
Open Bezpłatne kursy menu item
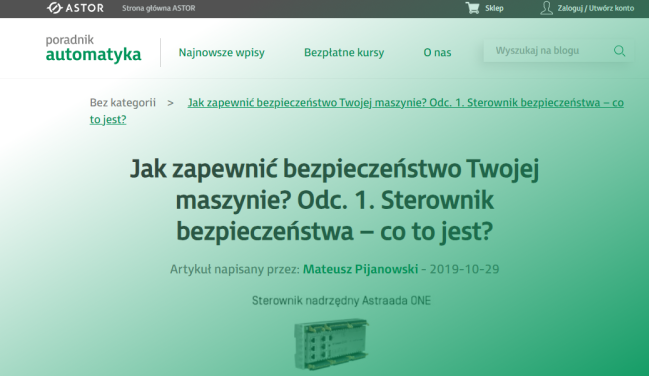click(344, 53)
